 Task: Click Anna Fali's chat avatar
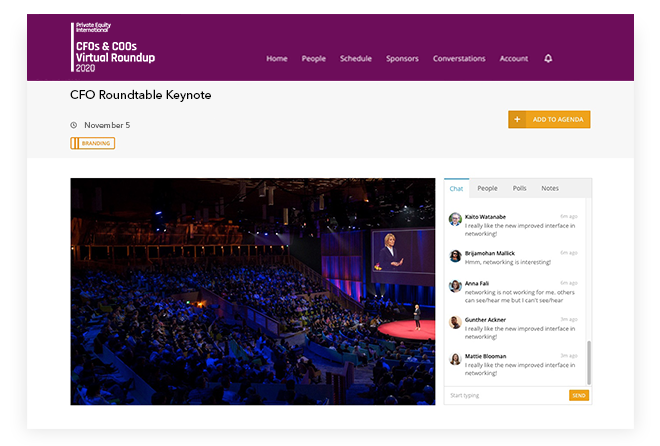pyautogui.click(x=455, y=286)
